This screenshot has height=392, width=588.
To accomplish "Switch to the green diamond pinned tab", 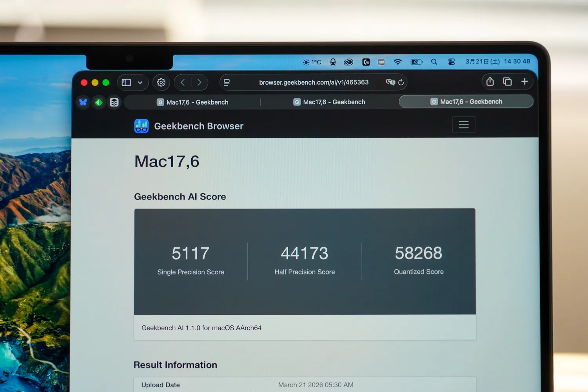I will coord(99,102).
